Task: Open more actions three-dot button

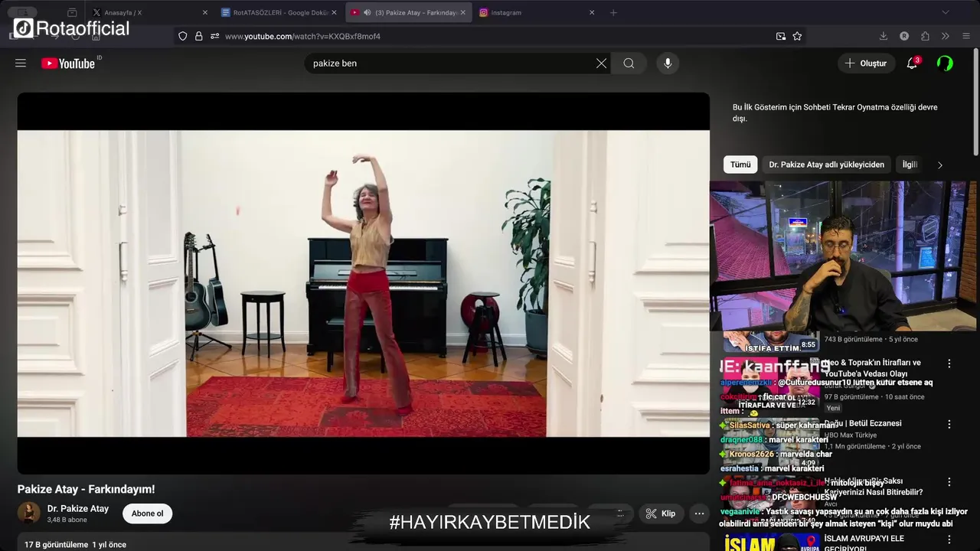Action: point(698,514)
